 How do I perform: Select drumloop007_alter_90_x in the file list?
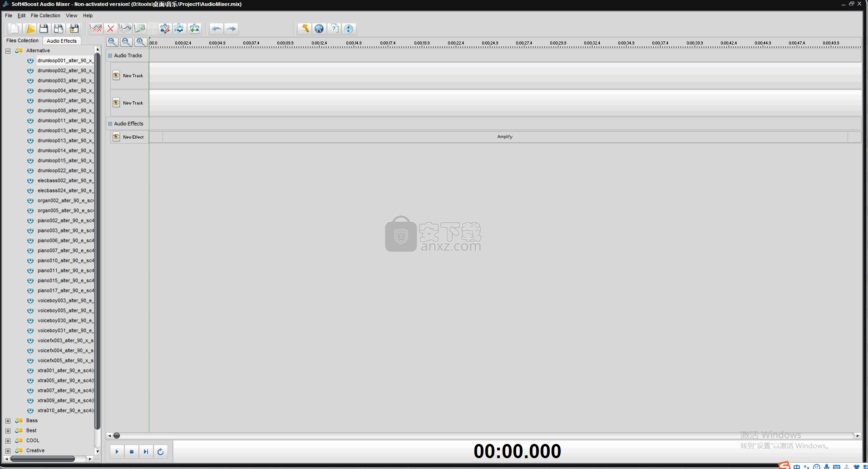65,101
